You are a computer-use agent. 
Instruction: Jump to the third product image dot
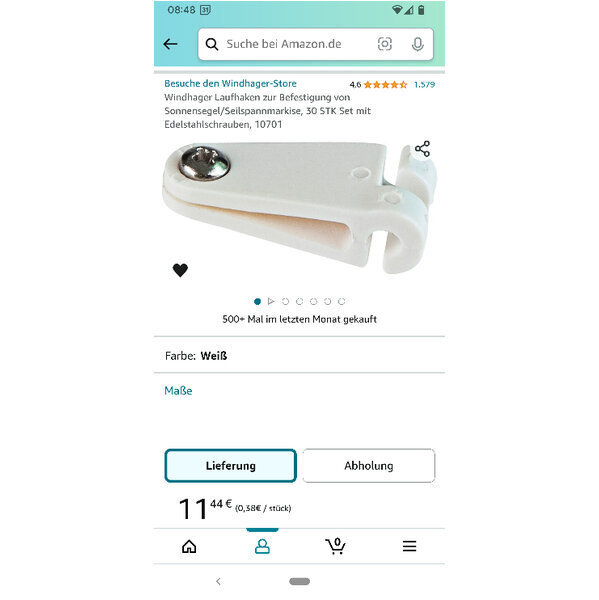tap(285, 302)
